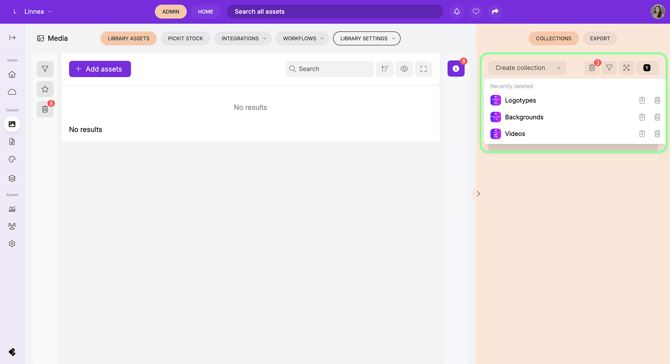The image size is (670, 364).
Task: Select the Media image icon in sidebar
Action: pos(12,124)
